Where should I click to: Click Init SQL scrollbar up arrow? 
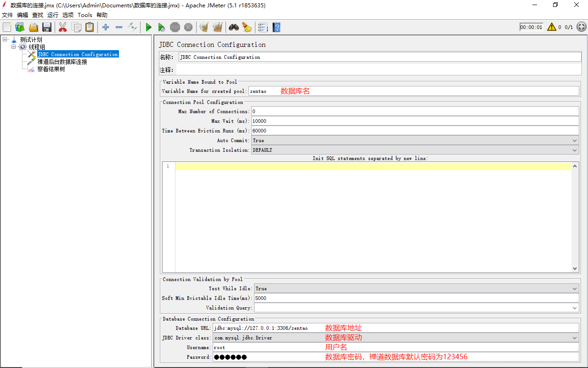(575, 166)
